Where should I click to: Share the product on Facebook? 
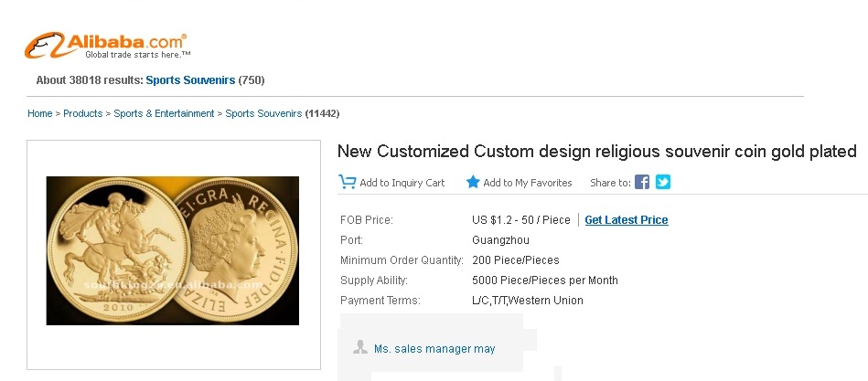pyautogui.click(x=642, y=182)
